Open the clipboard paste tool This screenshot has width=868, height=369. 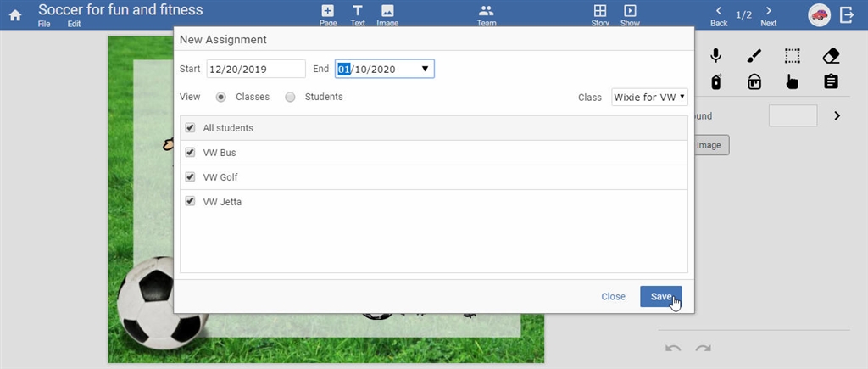831,82
